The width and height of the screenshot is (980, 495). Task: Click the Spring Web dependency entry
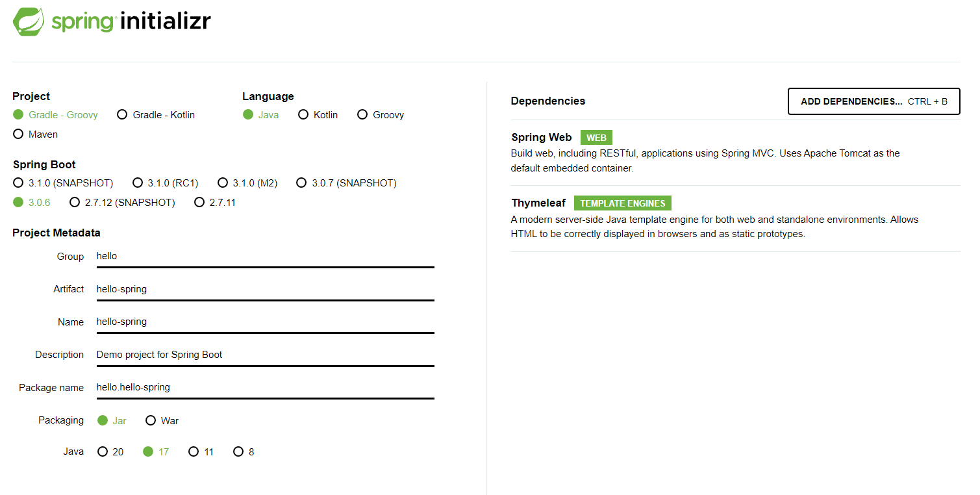(735, 153)
